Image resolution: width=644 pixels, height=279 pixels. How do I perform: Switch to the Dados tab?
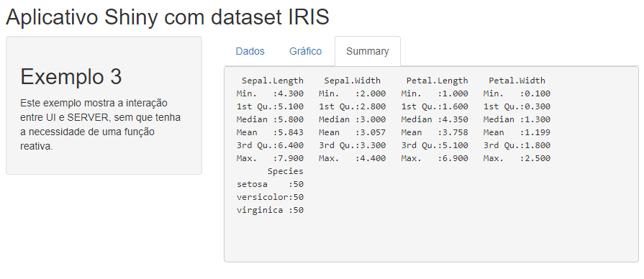(250, 51)
